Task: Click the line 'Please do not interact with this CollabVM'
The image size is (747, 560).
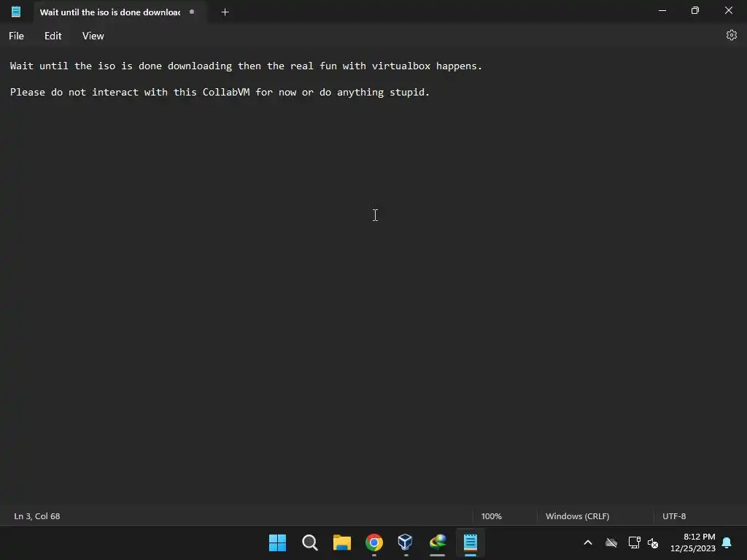Action: 220,92
